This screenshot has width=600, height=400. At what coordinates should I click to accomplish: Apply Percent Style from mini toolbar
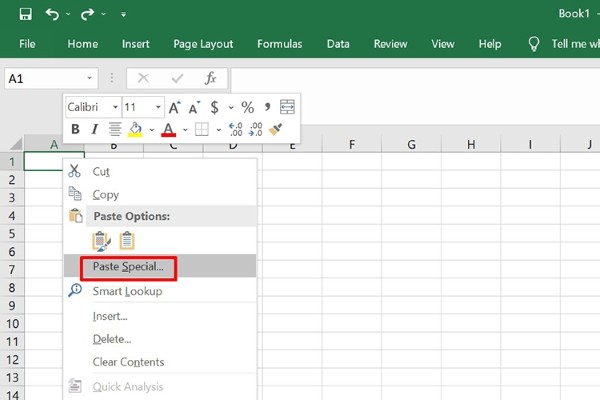point(247,107)
